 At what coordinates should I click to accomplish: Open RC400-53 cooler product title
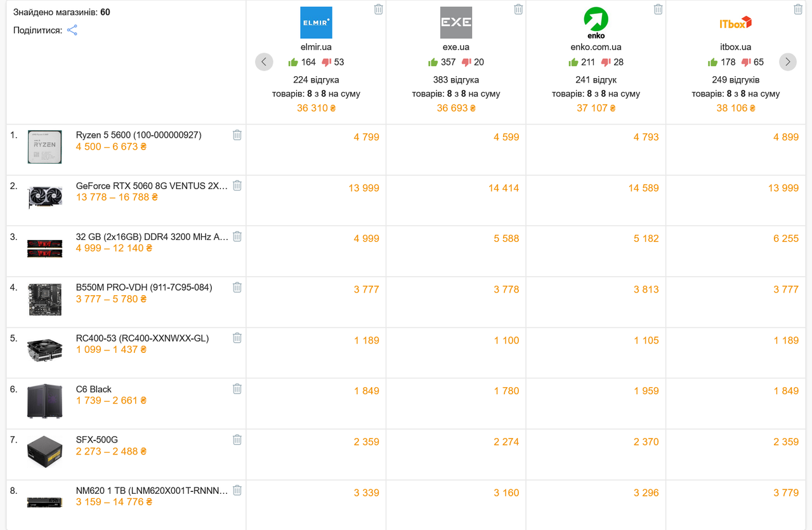(142, 338)
